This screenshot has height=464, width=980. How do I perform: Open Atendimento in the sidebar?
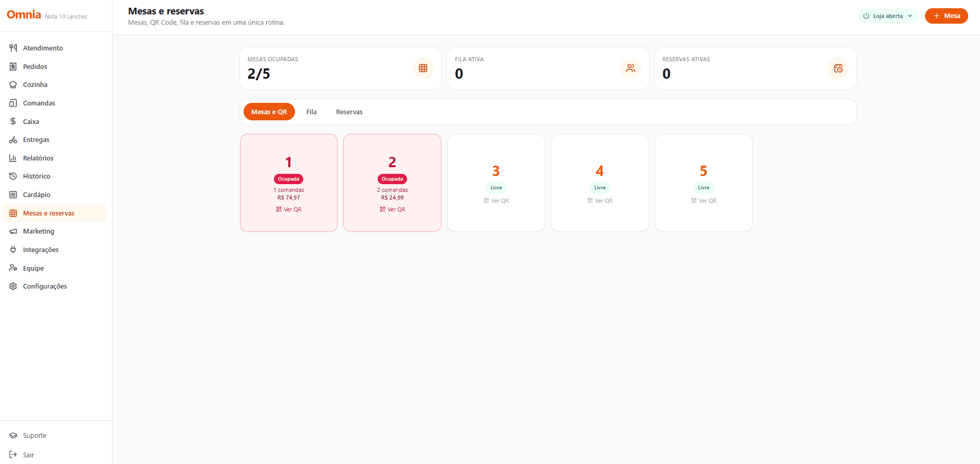tap(54, 48)
